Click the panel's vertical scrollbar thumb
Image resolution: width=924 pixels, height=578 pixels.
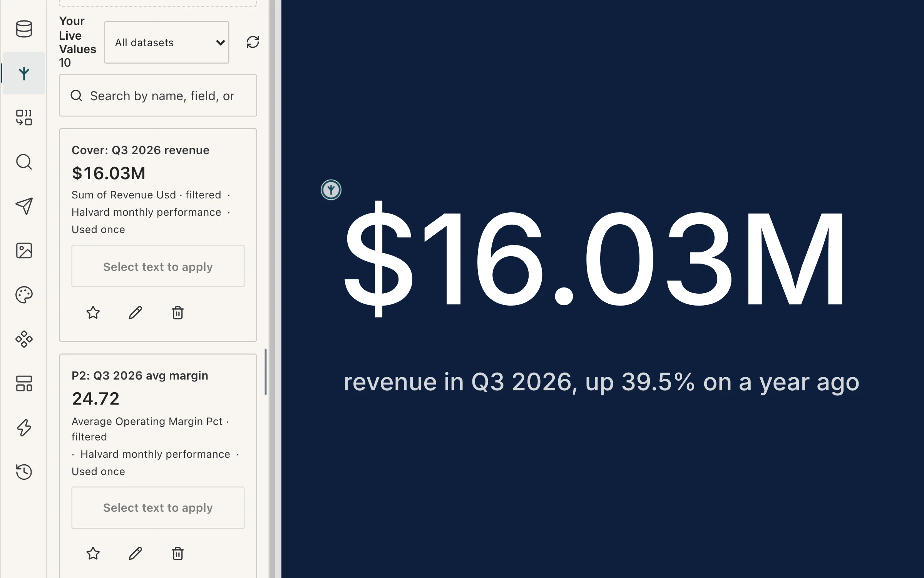[x=266, y=371]
